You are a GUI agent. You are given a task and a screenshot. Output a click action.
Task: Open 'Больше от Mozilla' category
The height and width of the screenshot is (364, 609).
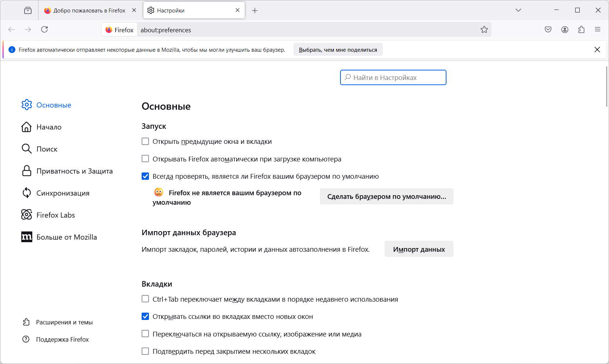(59, 237)
